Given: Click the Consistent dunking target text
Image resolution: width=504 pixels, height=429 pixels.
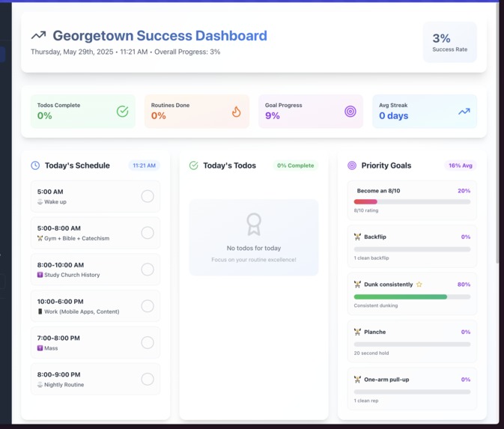Looking at the screenshot, I should [x=376, y=305].
